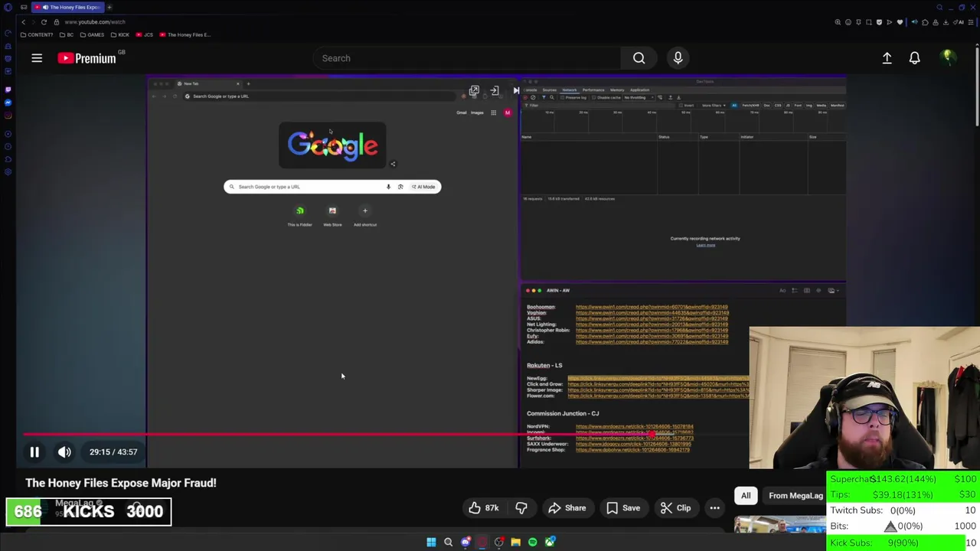Open more actions three-dot menu
The height and width of the screenshot is (551, 980).
(714, 508)
